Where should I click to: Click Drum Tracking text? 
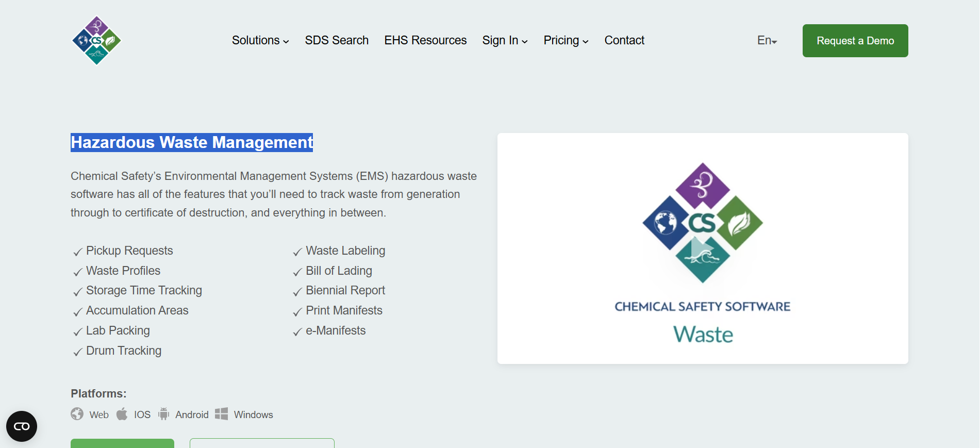[124, 351]
